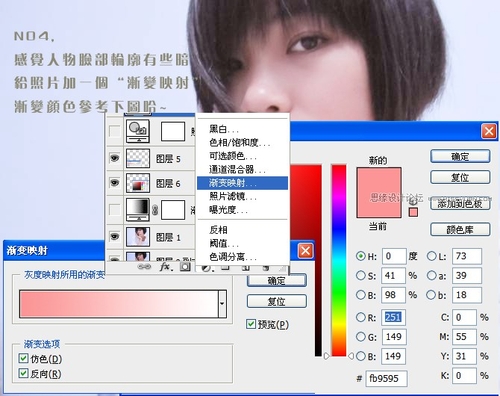Click the G field showing 149
Screen dimensions: 500x396
pyautogui.click(x=394, y=337)
